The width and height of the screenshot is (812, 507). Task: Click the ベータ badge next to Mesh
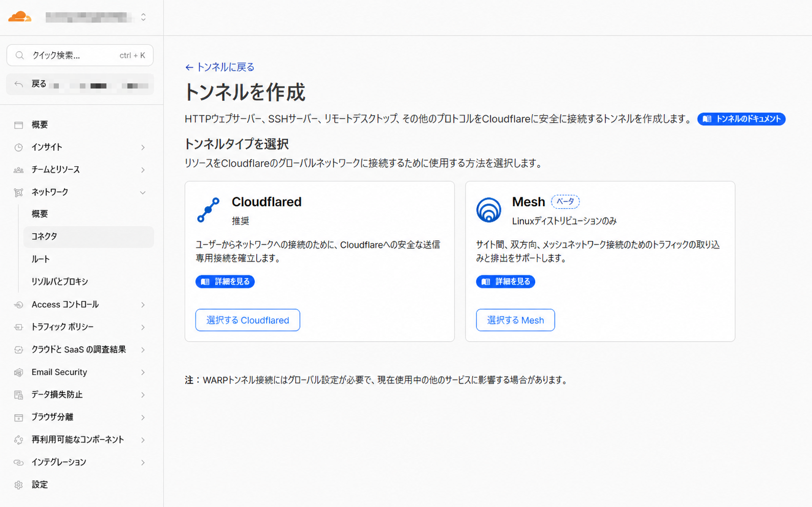[x=565, y=202]
